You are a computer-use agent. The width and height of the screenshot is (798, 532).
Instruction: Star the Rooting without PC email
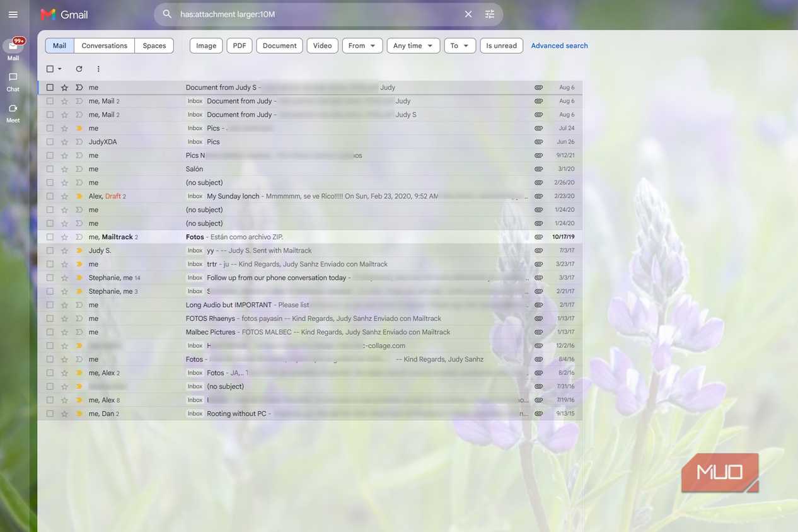point(64,413)
